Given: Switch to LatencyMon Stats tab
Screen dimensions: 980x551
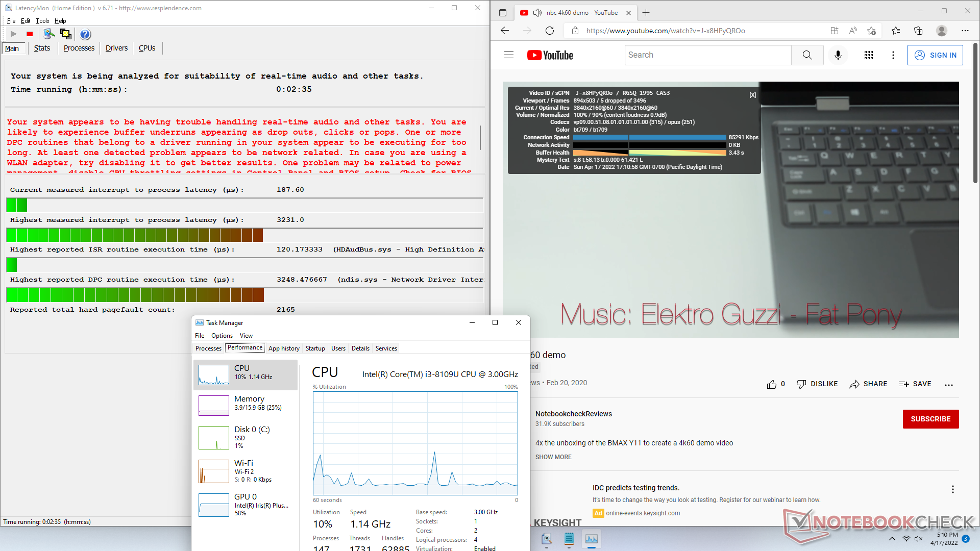Looking at the screenshot, I should click(42, 48).
